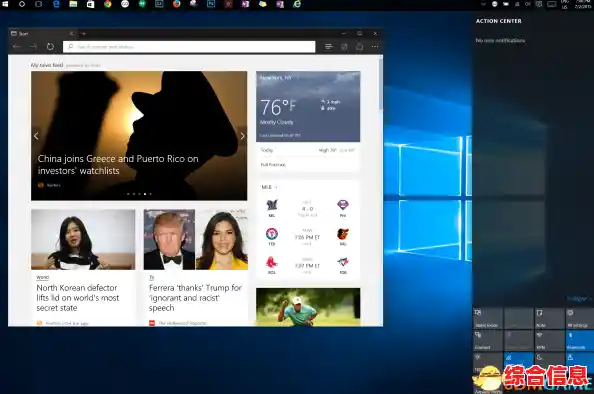Open Cortana search circle on taskbar
Image resolution: width=594 pixels, height=394 pixels.
pyautogui.click(x=22, y=4)
